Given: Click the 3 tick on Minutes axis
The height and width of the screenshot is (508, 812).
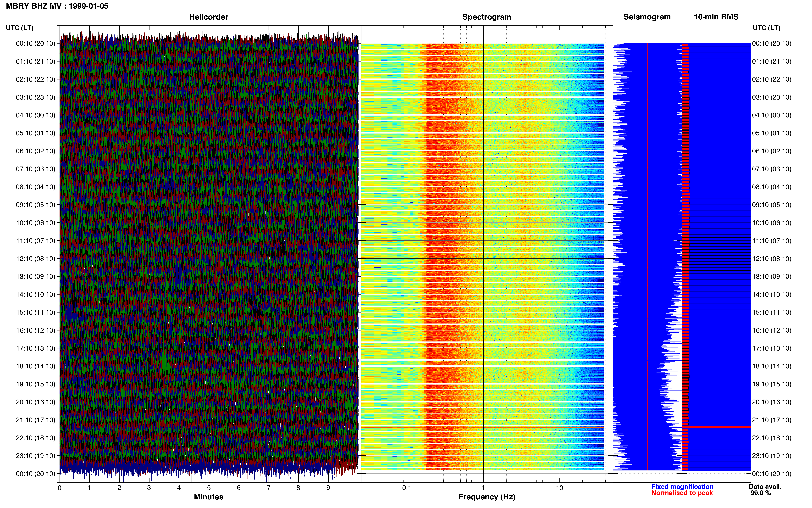Looking at the screenshot, I should click(149, 488).
